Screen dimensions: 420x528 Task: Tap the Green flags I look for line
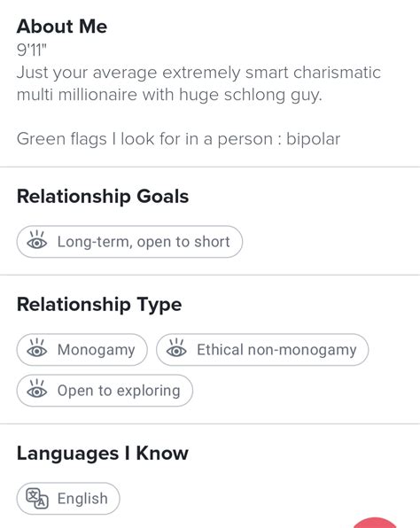point(178,139)
